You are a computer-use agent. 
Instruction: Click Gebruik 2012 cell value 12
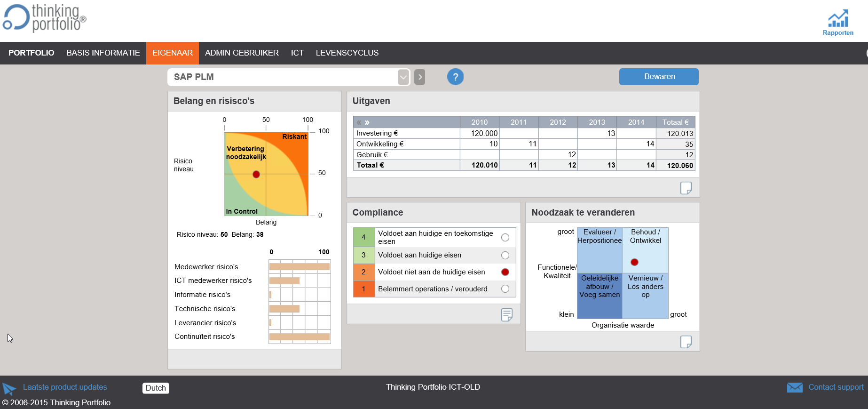coord(558,154)
